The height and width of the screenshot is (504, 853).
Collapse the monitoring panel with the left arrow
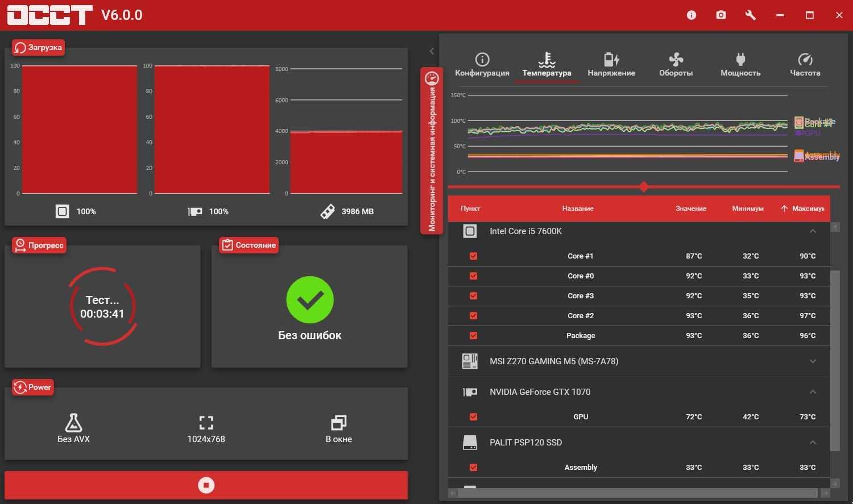coord(432,52)
